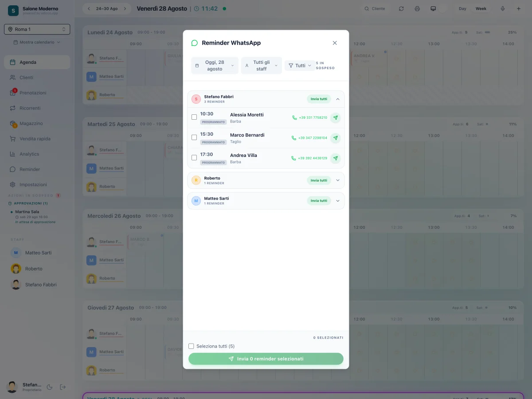Switch to Day view

click(x=462, y=8)
